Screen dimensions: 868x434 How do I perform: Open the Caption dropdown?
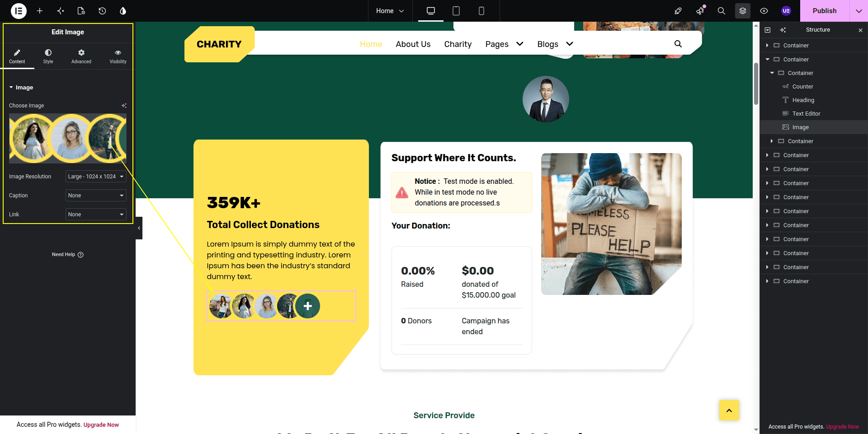click(96, 196)
